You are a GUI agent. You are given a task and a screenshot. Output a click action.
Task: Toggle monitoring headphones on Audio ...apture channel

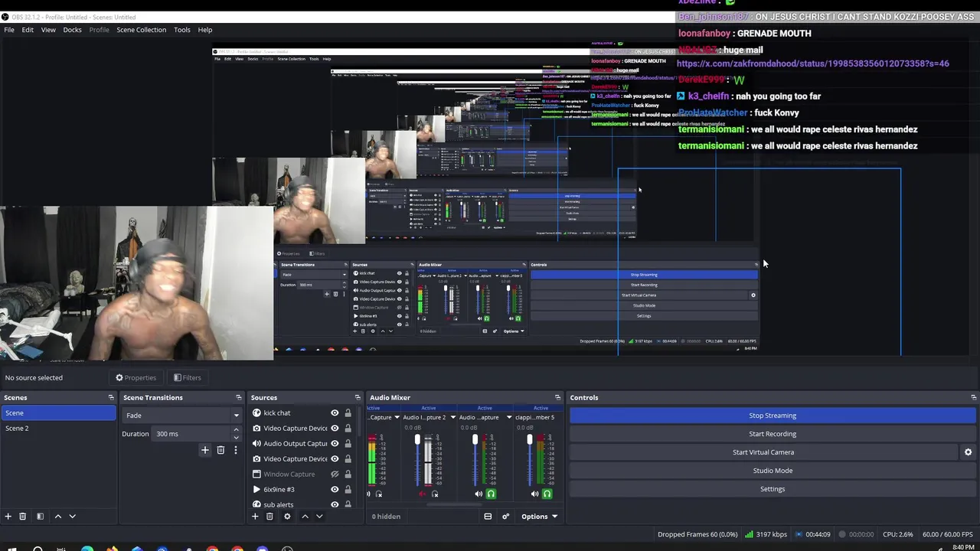tap(491, 494)
